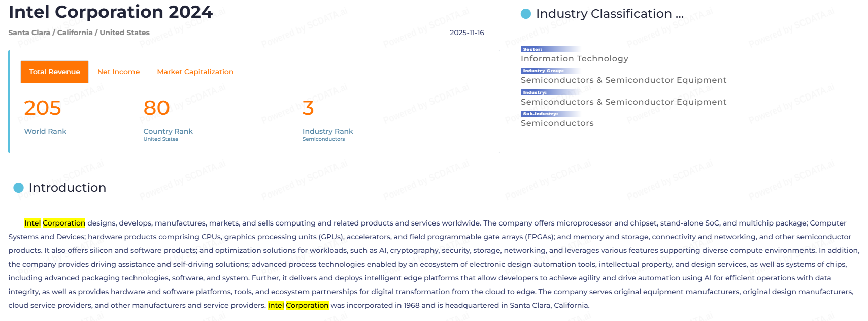Screen dimensions: 868x321
Task: Click the blue bullet beside Industry Classification
Action: (x=526, y=14)
